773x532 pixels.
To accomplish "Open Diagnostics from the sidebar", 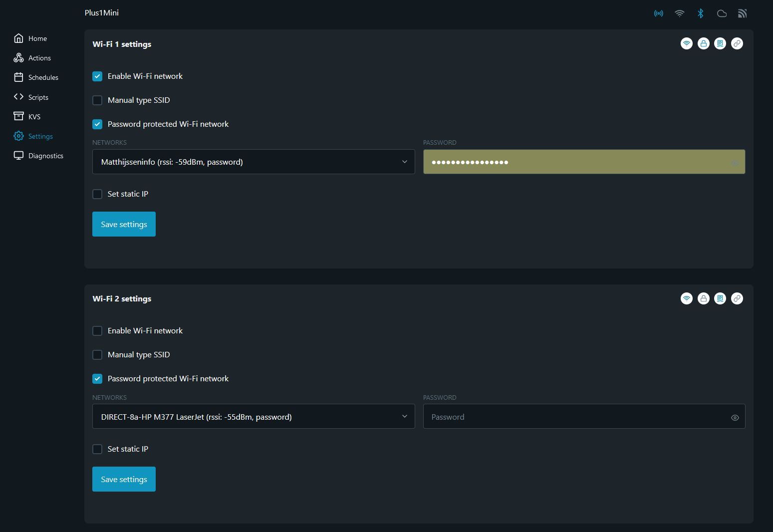I will pyautogui.click(x=45, y=156).
